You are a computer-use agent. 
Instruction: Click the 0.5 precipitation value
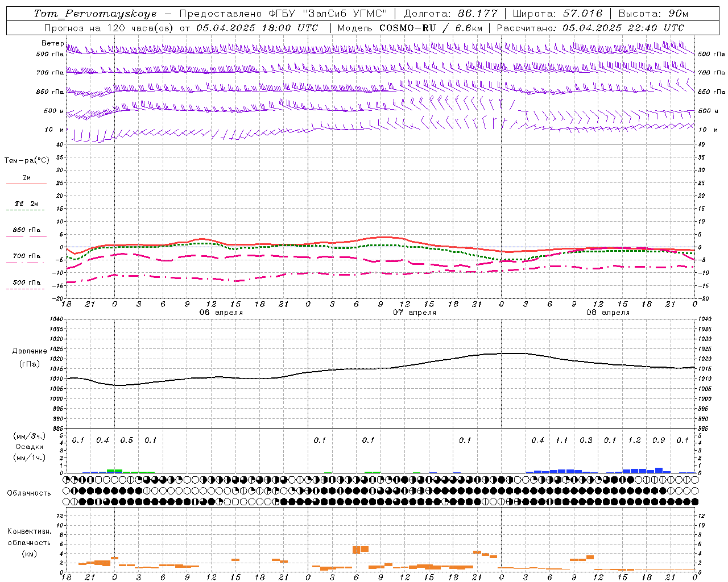tap(126, 440)
